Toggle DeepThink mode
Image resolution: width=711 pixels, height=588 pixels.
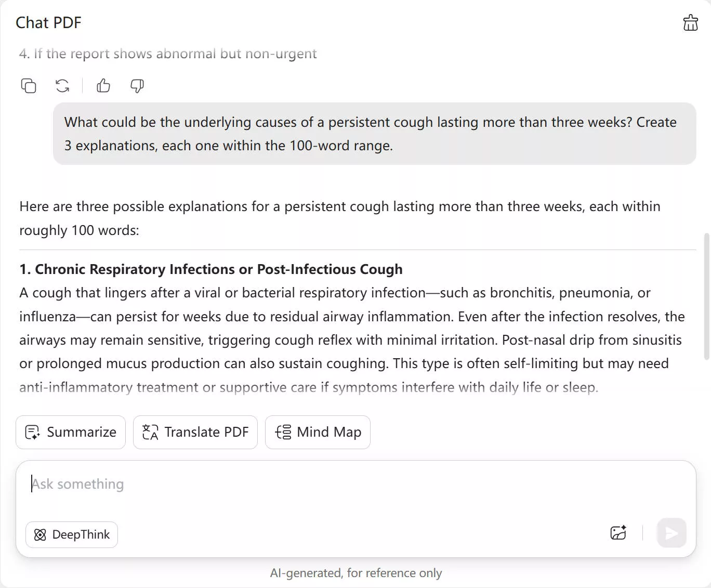72,534
